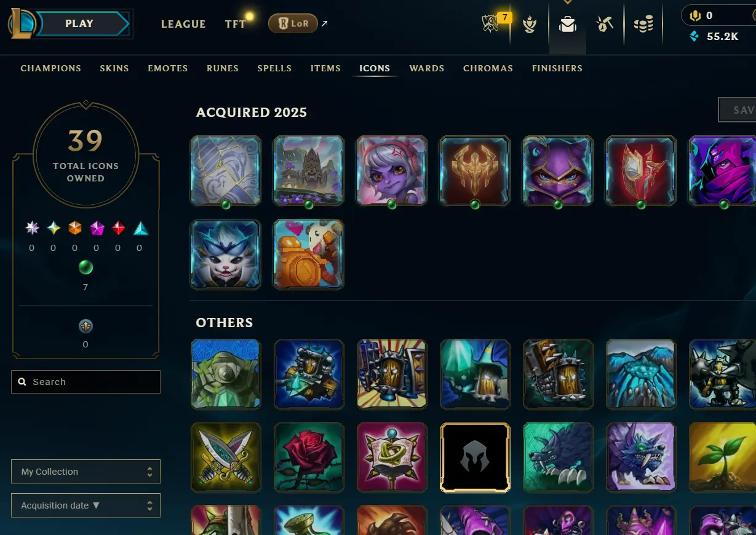This screenshot has width=756, height=535.
Task: Open the Collection briefcase icon
Action: (x=567, y=25)
